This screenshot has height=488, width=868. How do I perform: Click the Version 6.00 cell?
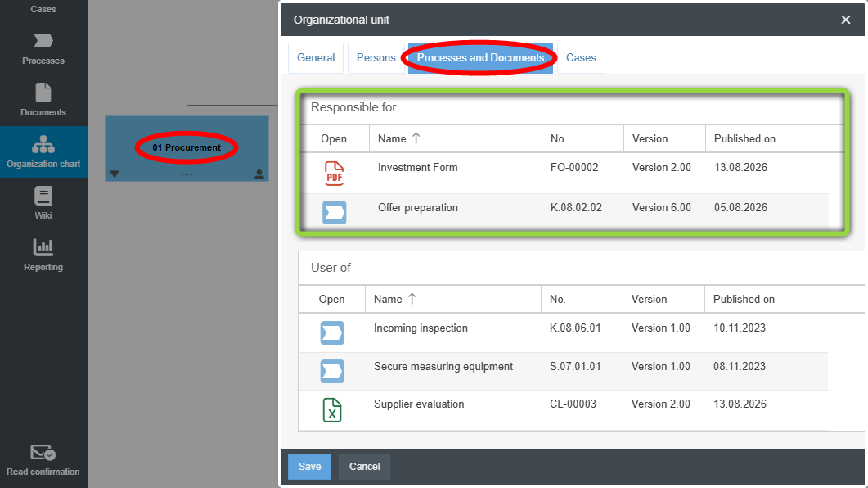[662, 208]
